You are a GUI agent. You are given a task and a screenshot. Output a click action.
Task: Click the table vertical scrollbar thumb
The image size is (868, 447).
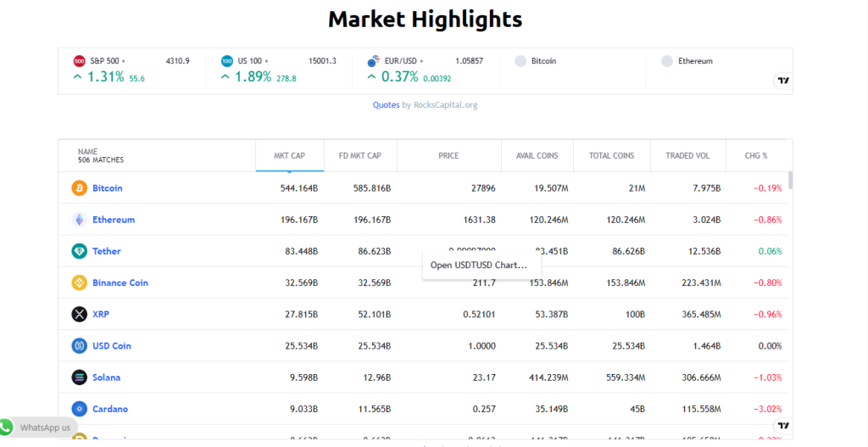pyautogui.click(x=791, y=181)
